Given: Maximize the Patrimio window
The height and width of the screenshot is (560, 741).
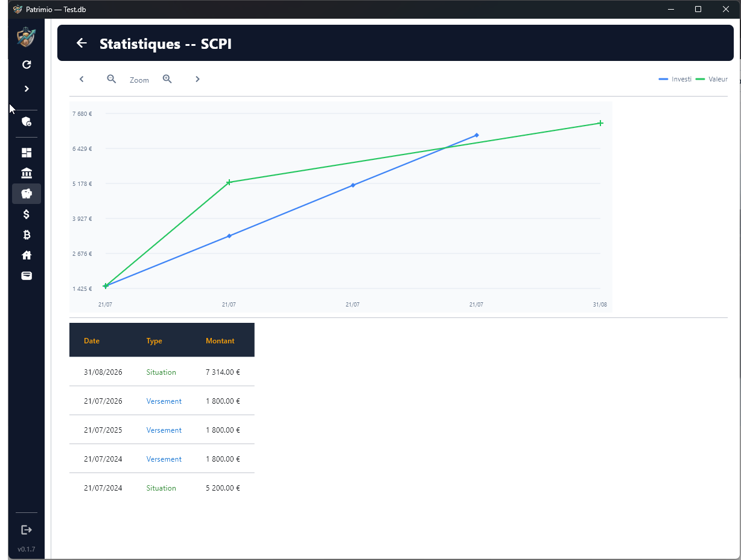Looking at the screenshot, I should tap(698, 9).
